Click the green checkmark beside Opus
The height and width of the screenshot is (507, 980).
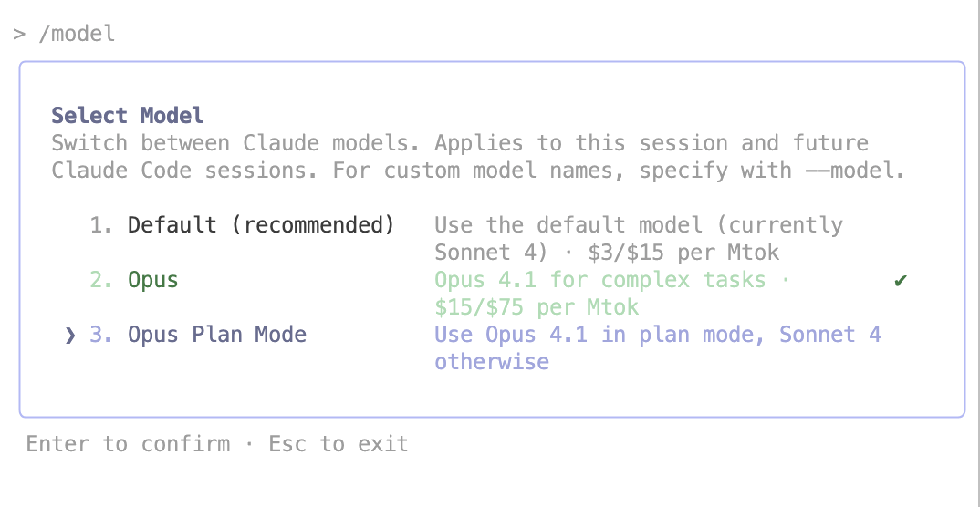click(901, 280)
